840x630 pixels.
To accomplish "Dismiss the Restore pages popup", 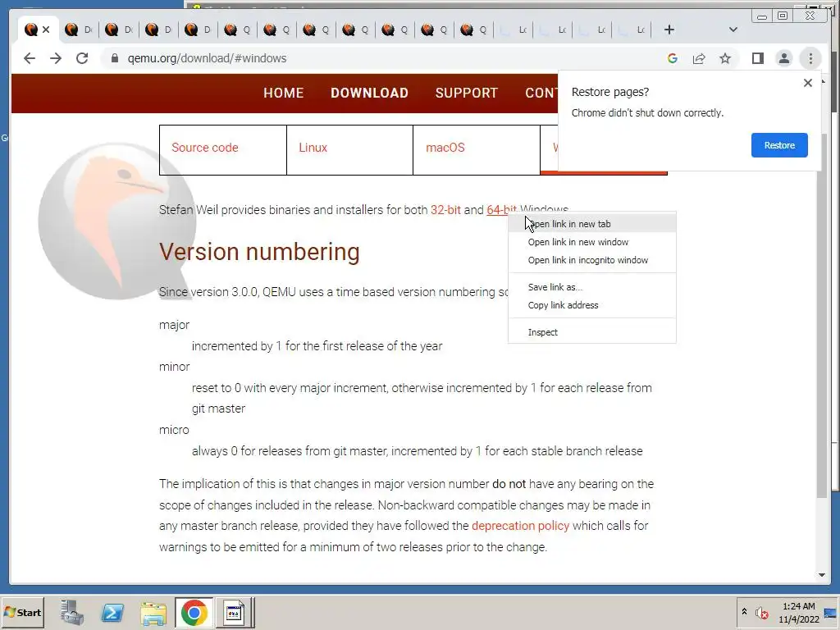I will [x=808, y=83].
